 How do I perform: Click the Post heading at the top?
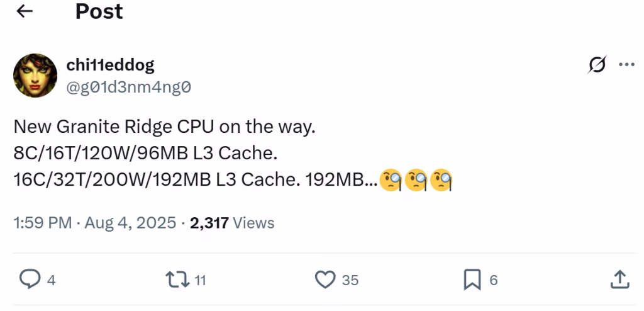[99, 11]
